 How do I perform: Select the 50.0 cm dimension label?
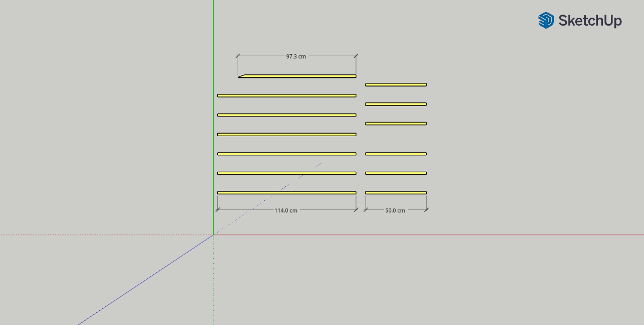pos(395,210)
